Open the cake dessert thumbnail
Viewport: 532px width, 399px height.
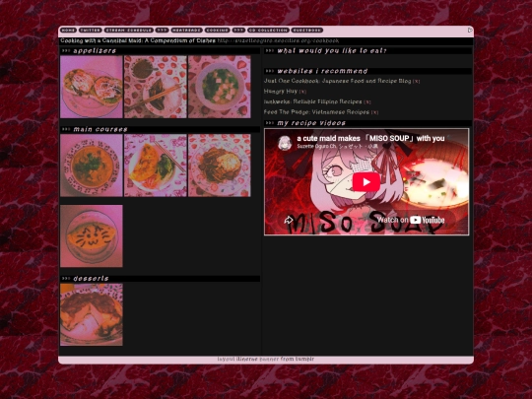pos(92,314)
